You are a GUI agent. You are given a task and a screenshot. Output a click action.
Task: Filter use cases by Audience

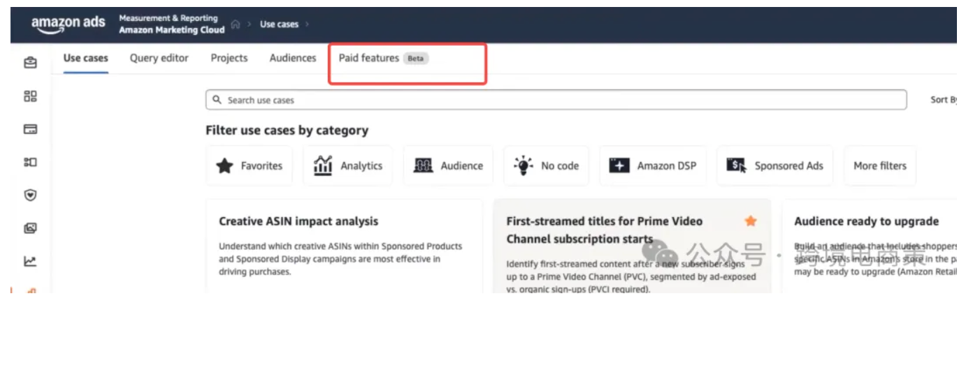click(448, 165)
